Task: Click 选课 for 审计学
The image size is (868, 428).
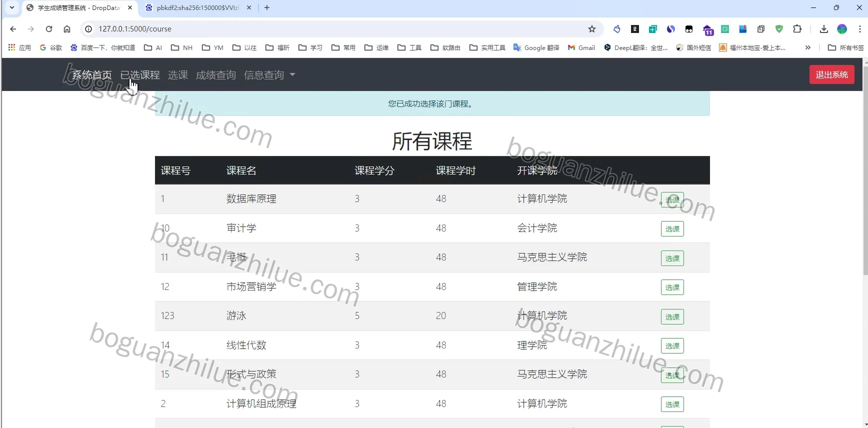Action: tap(672, 229)
